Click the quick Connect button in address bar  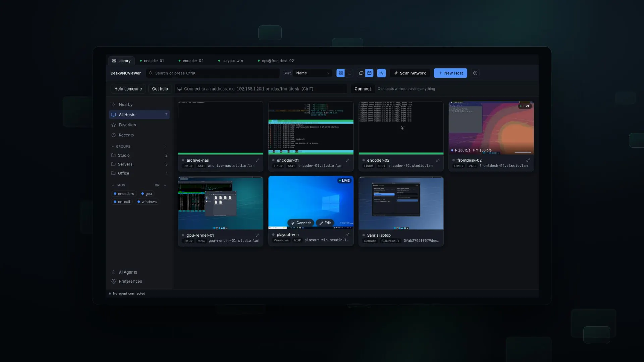(x=363, y=89)
